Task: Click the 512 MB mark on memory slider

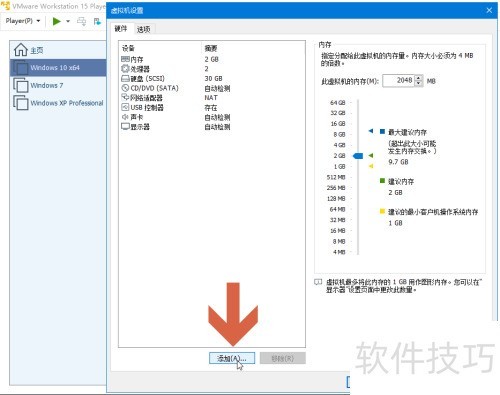Action: tap(336, 177)
